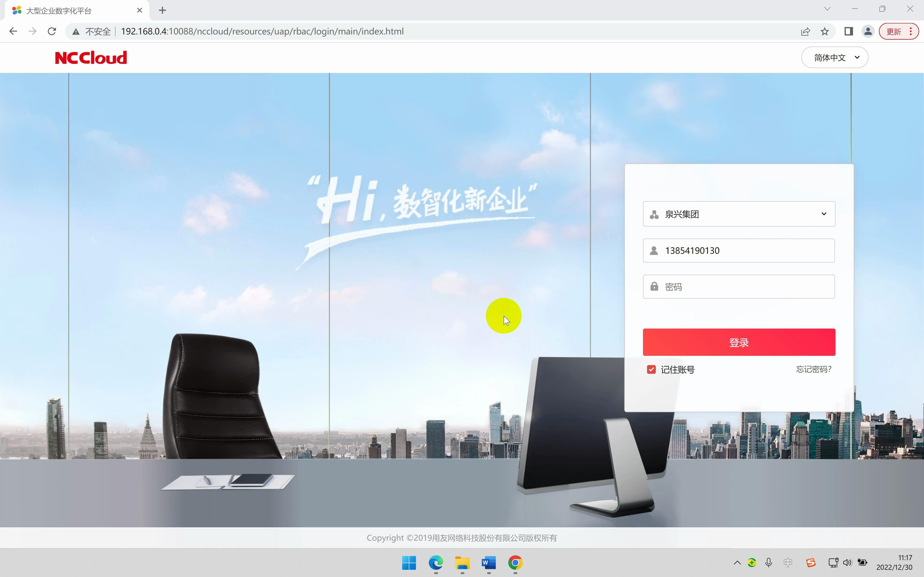Click the back navigation arrow
Image resolution: width=924 pixels, height=577 pixels.
tap(13, 31)
